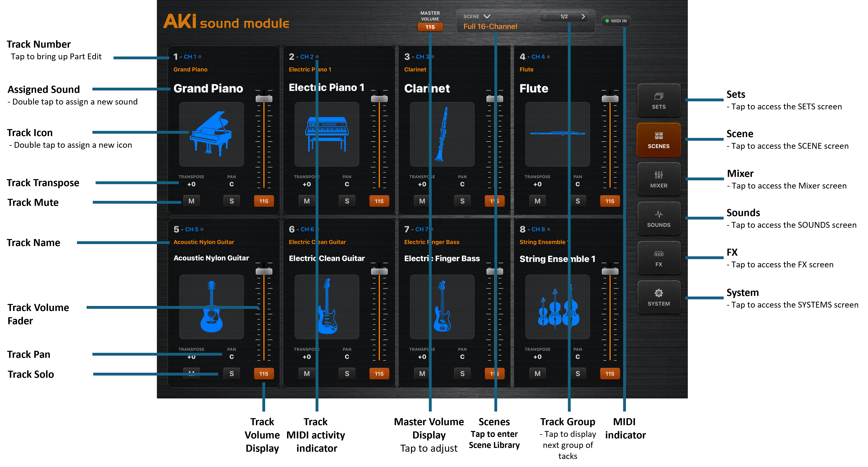Image resolution: width=868 pixels, height=467 pixels.
Task: Mute track 1 Grand Piano
Action: click(x=191, y=201)
